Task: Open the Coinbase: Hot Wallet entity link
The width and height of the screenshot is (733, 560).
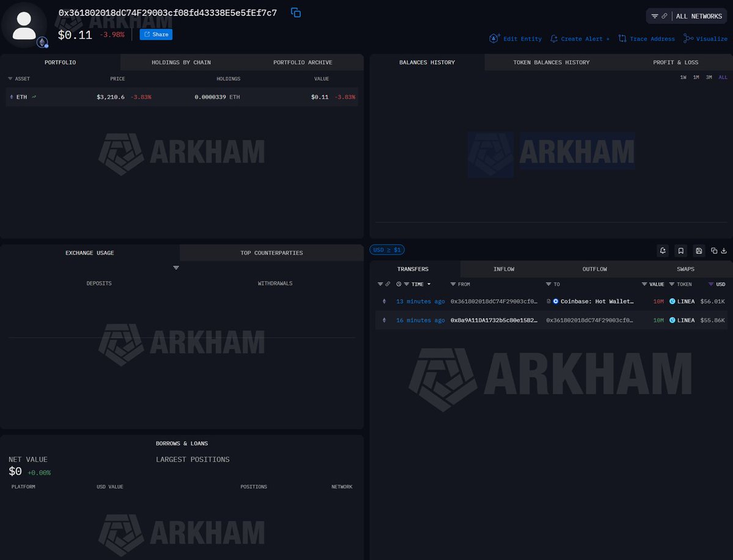Action: click(x=597, y=302)
